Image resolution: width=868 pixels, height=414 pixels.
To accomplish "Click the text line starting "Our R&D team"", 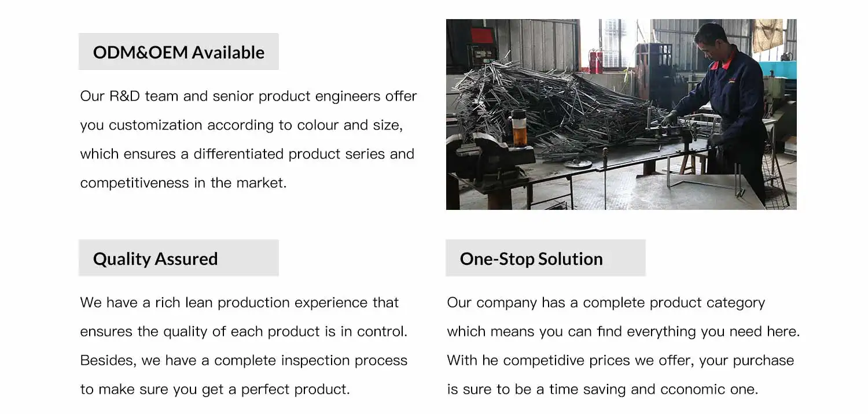I will tap(248, 96).
